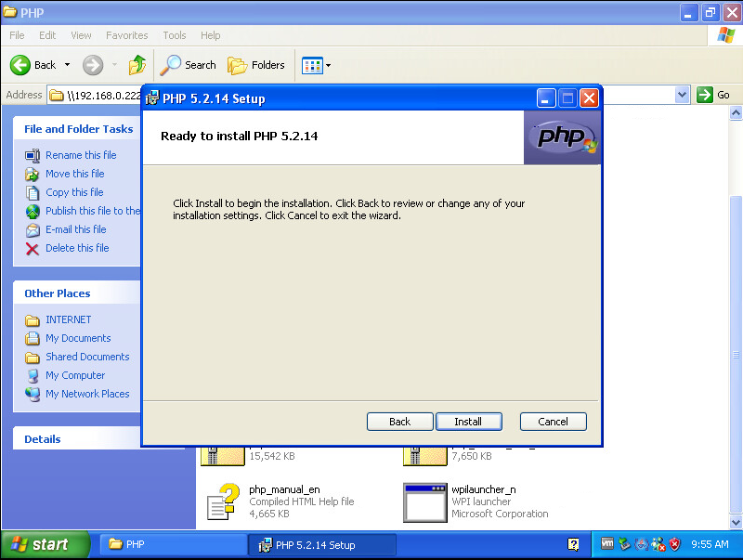Click the Forward arrow toolbar icon
This screenshot has height=560, width=743.
(x=93, y=65)
